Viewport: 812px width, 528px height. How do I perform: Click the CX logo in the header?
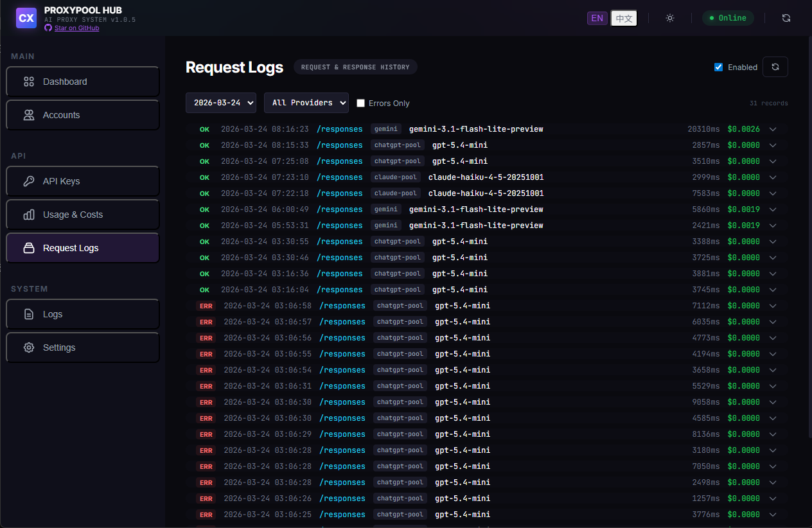(26, 18)
